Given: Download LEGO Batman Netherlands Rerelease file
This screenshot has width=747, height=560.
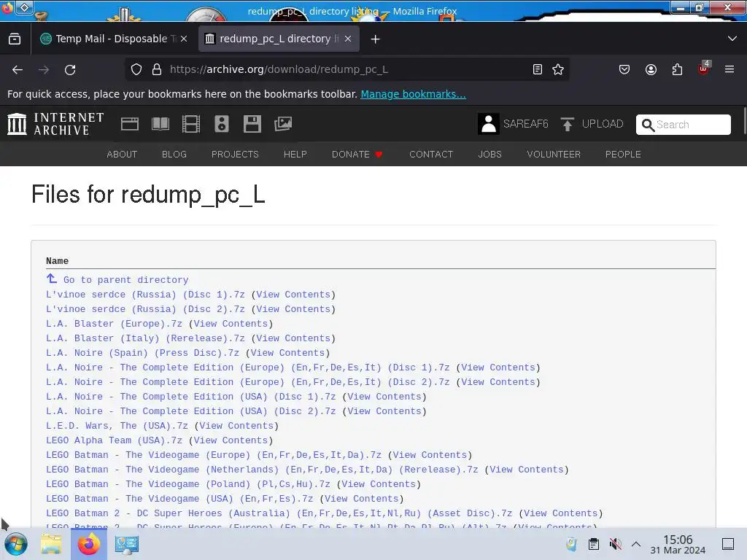Looking at the screenshot, I should [262, 470].
